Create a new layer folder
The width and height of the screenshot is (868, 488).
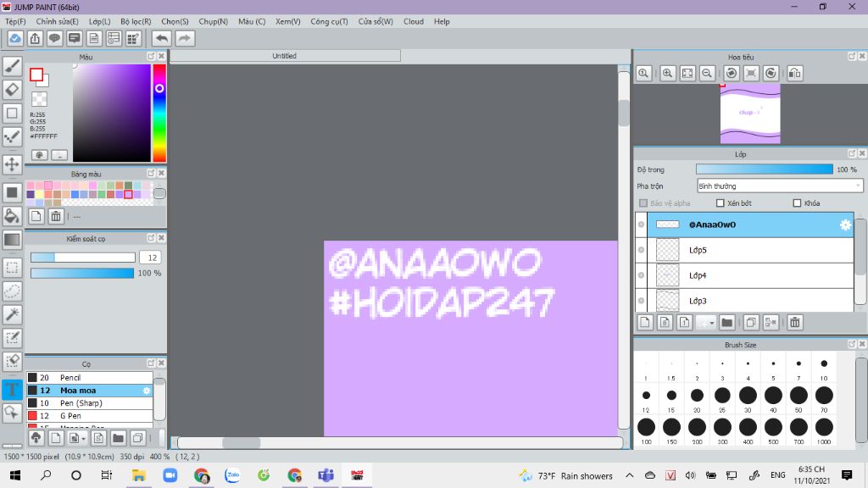point(726,322)
